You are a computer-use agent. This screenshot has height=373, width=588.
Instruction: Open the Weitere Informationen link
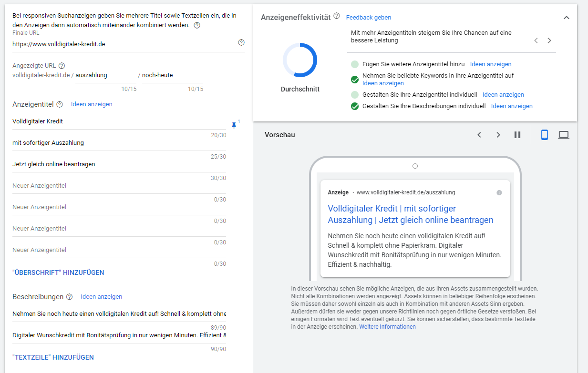387,327
